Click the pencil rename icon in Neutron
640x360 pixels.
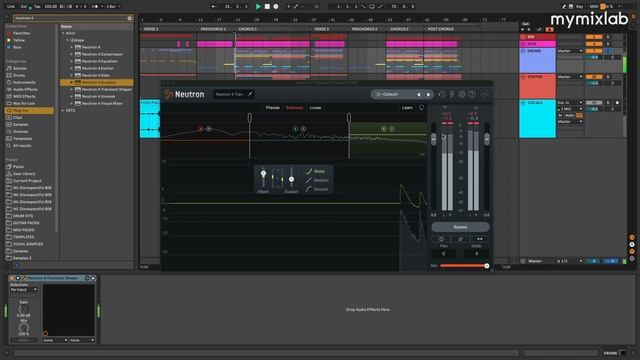coord(250,94)
